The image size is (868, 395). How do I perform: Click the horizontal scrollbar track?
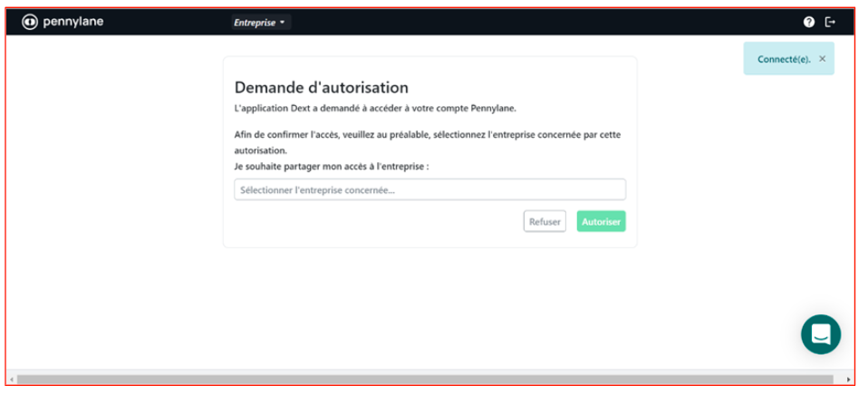click(x=425, y=379)
